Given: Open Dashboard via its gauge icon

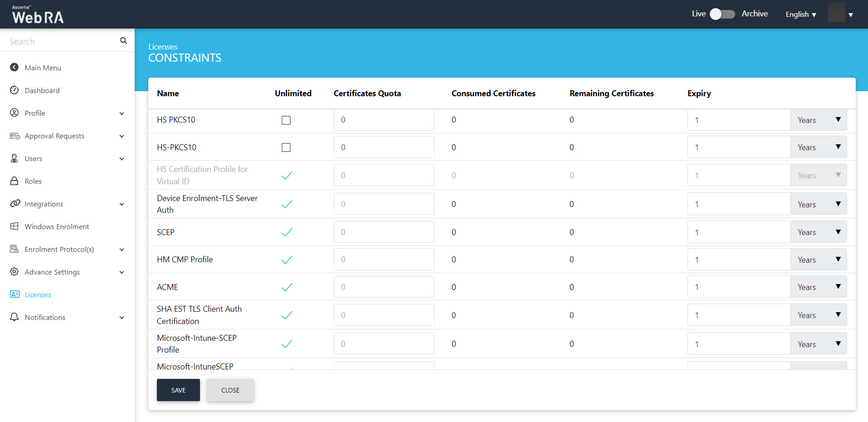Looking at the screenshot, I should [x=15, y=90].
